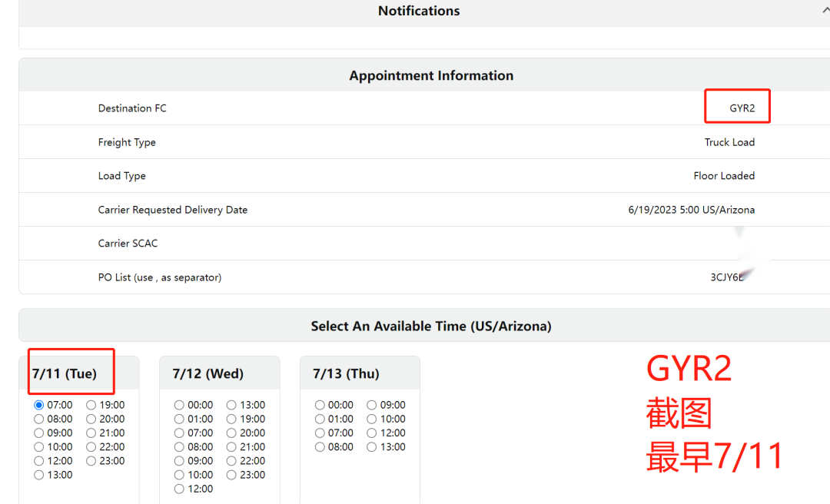Select 13:00 slot under 7/11 (Tue)

(39, 475)
